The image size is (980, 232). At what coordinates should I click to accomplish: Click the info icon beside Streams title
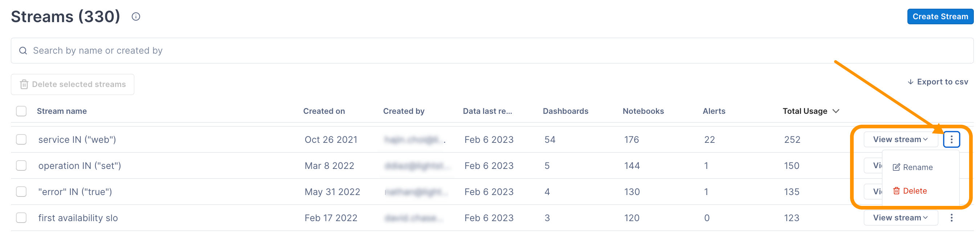pos(136,17)
